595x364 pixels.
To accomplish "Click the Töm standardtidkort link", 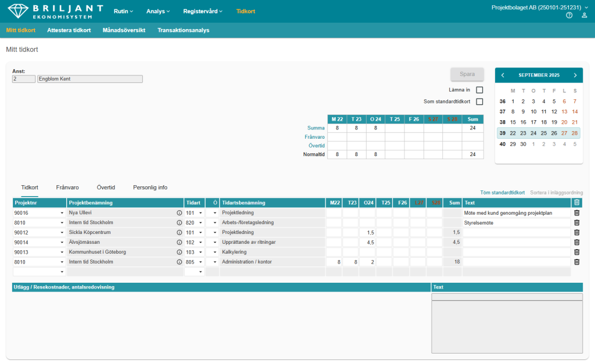I will coord(502,193).
